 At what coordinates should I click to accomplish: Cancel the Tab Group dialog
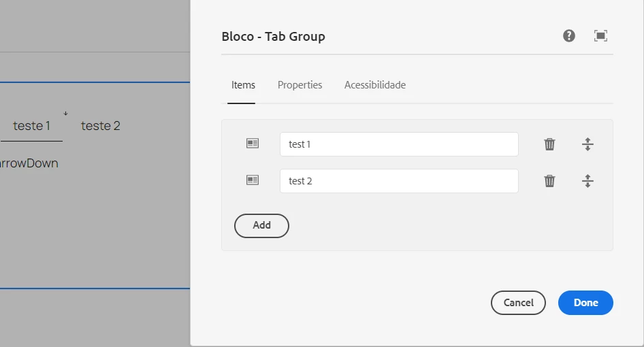pyautogui.click(x=518, y=303)
